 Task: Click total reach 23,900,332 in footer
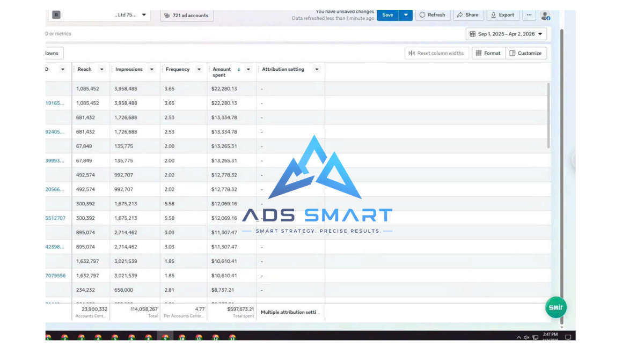pyautogui.click(x=94, y=309)
